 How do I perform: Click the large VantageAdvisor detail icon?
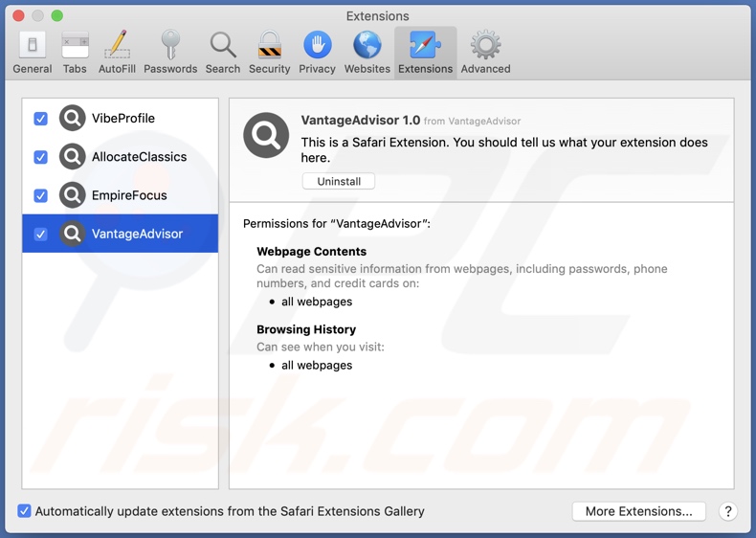[266, 135]
